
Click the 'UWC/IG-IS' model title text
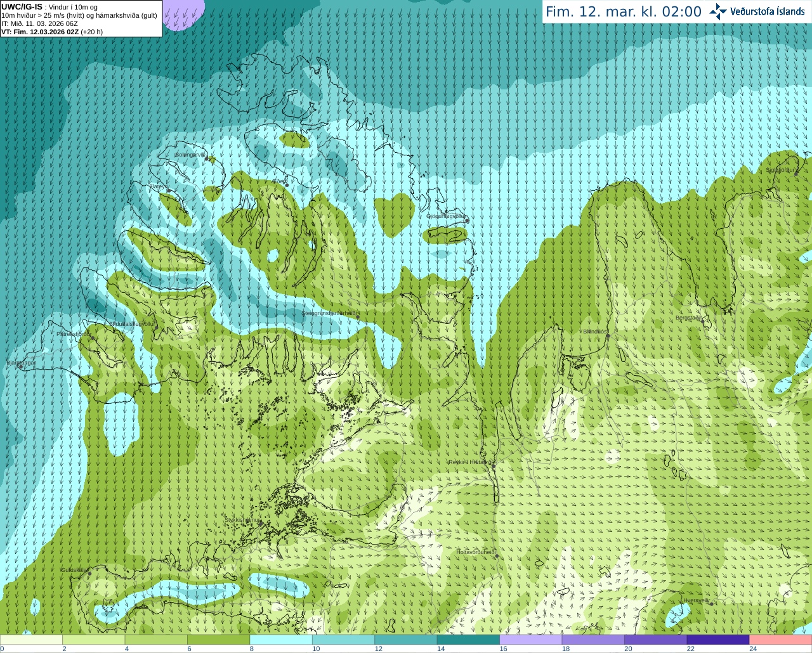(22, 7)
